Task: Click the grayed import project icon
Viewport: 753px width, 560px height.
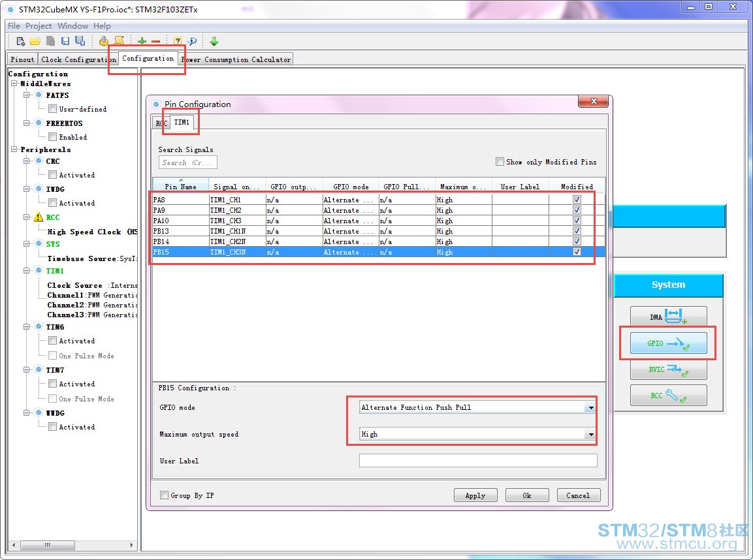Action: pos(50,41)
